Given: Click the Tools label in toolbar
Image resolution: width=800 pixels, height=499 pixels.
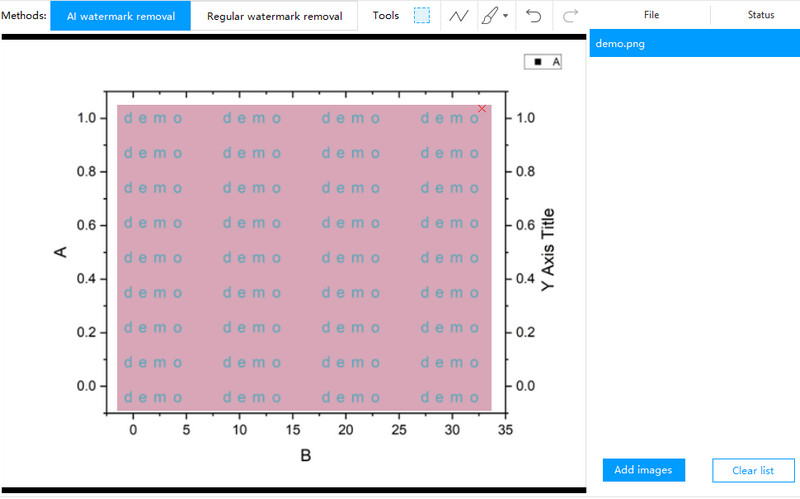Looking at the screenshot, I should coord(385,16).
